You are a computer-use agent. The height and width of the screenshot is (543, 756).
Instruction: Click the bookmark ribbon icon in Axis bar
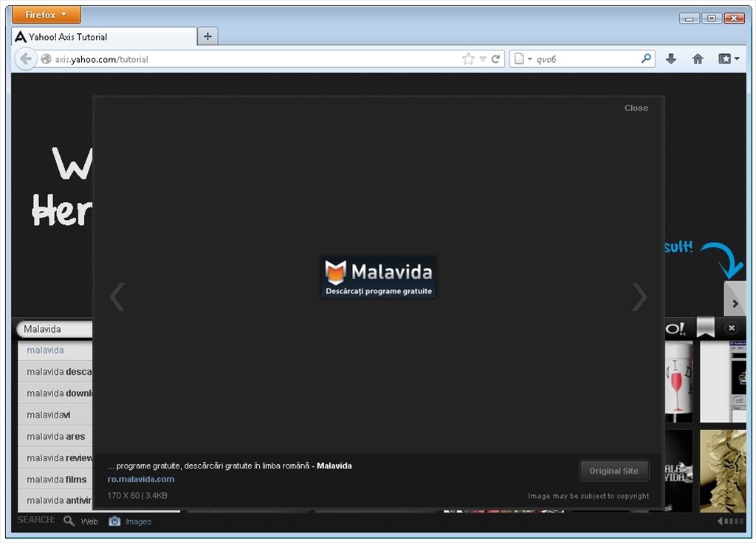point(705,328)
